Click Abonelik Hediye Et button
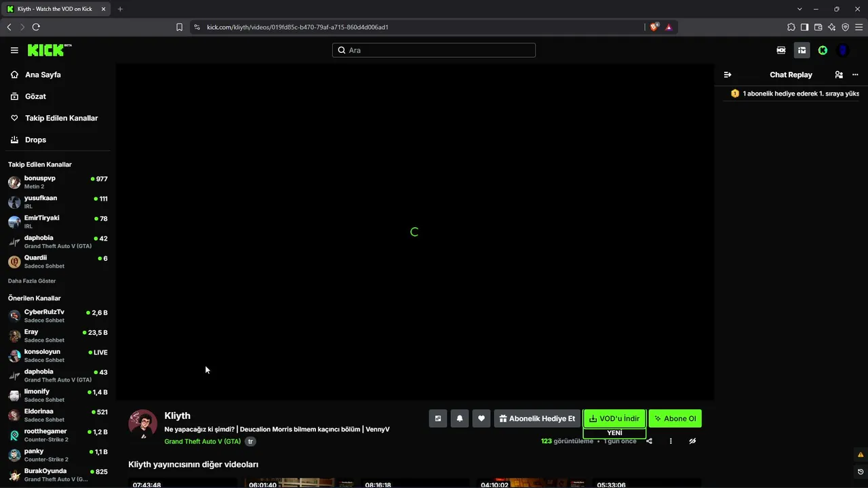 point(537,418)
